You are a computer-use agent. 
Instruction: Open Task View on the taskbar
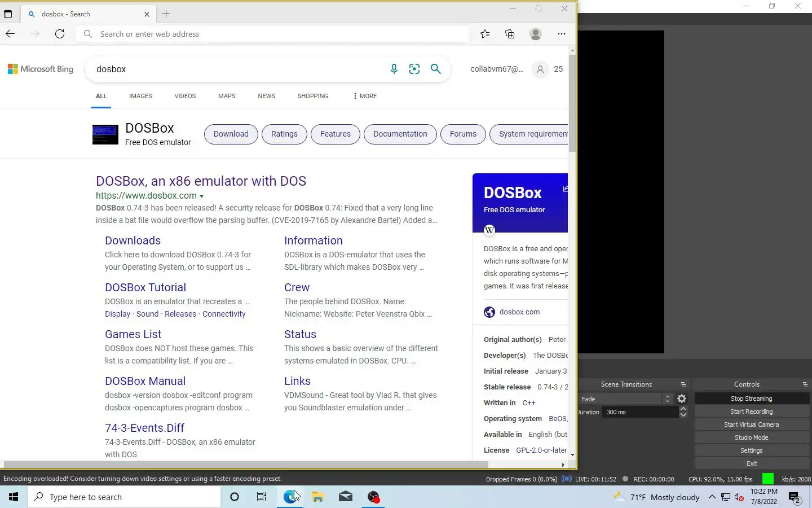coord(262,497)
